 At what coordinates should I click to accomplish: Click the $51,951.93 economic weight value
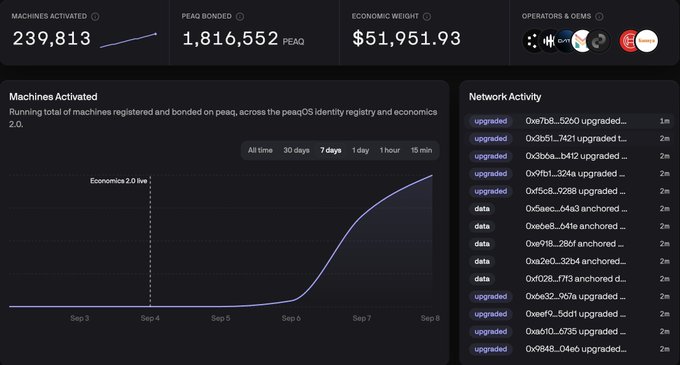pos(406,39)
